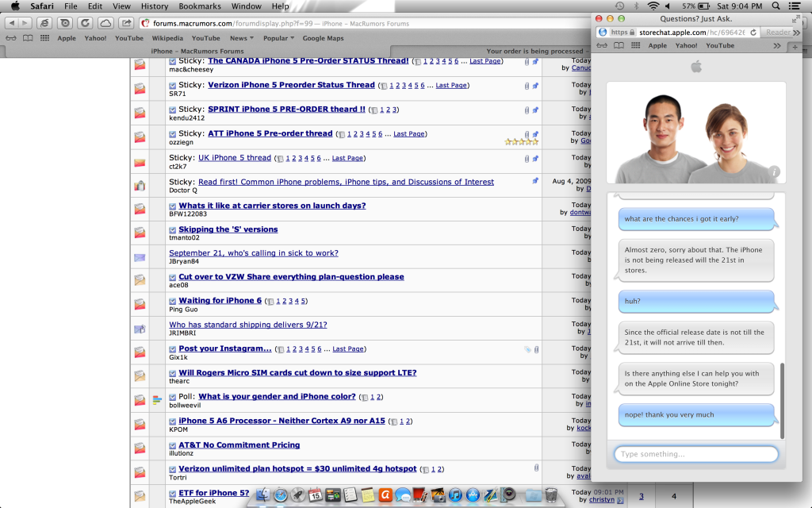
Task: Open Spotlight search magnifier in menu bar
Action: coord(776,6)
